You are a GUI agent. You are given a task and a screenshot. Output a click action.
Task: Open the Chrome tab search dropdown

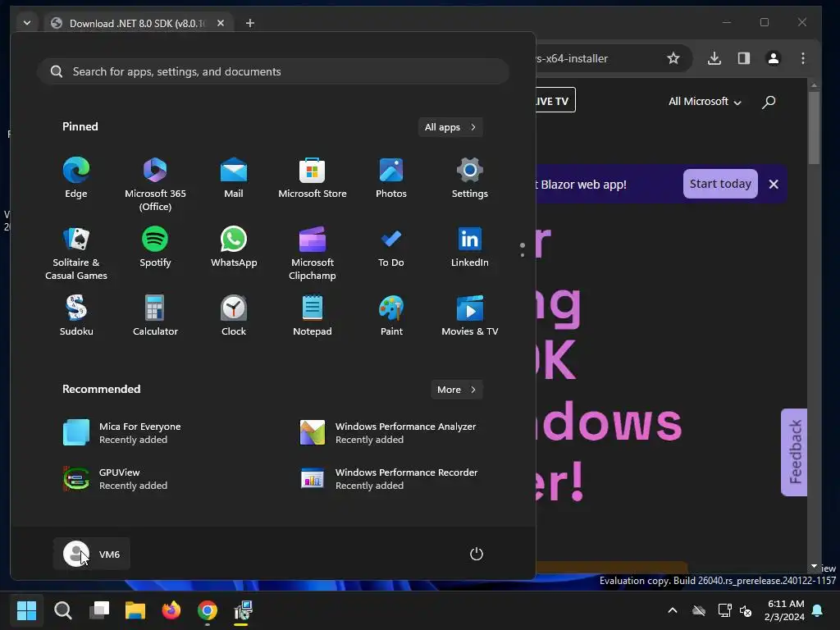27,23
